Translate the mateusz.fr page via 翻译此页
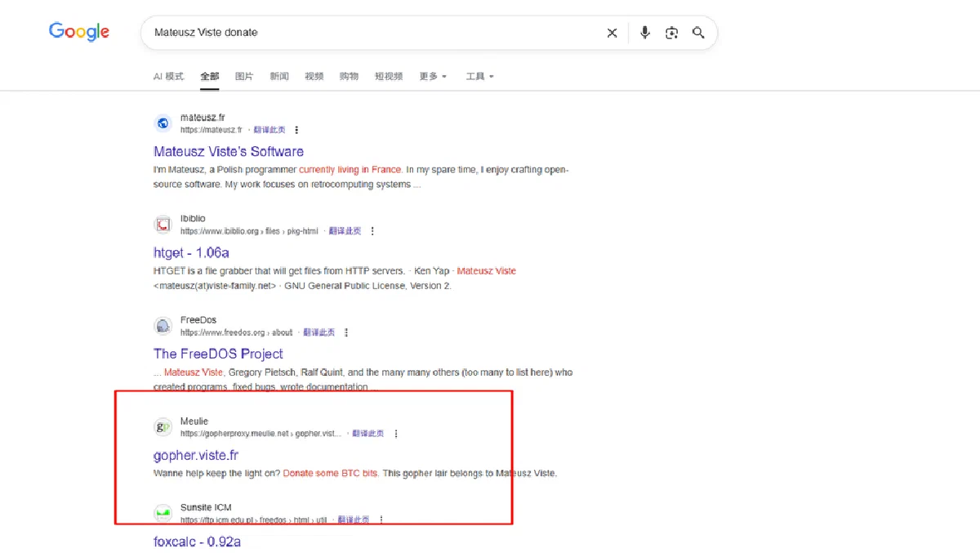Screen dimensions: 980x553 pos(269,130)
